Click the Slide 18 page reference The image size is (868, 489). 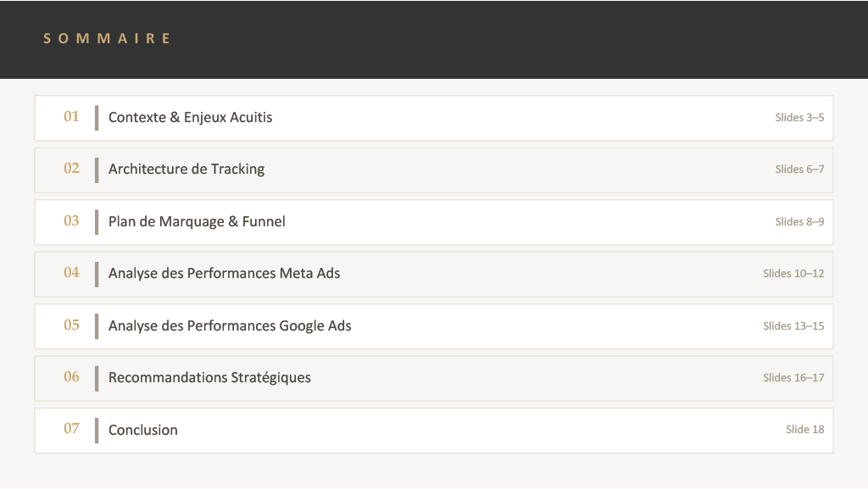[x=805, y=430]
